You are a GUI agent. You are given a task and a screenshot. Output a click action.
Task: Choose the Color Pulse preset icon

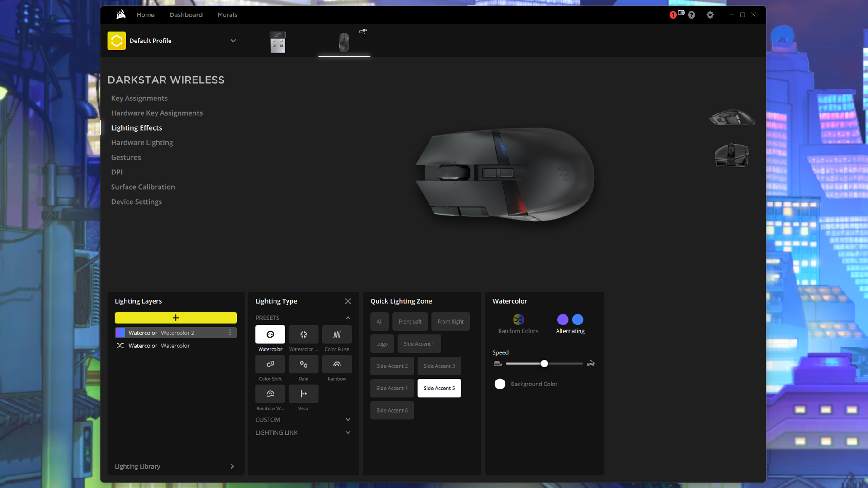click(x=337, y=334)
